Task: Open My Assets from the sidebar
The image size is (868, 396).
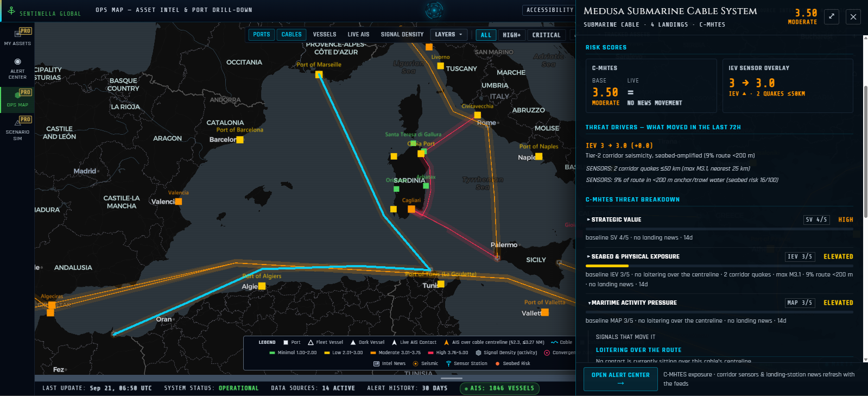Action: click(x=17, y=36)
